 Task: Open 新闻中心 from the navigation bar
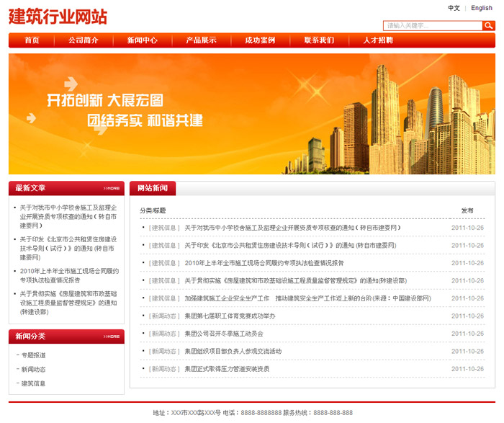142,40
